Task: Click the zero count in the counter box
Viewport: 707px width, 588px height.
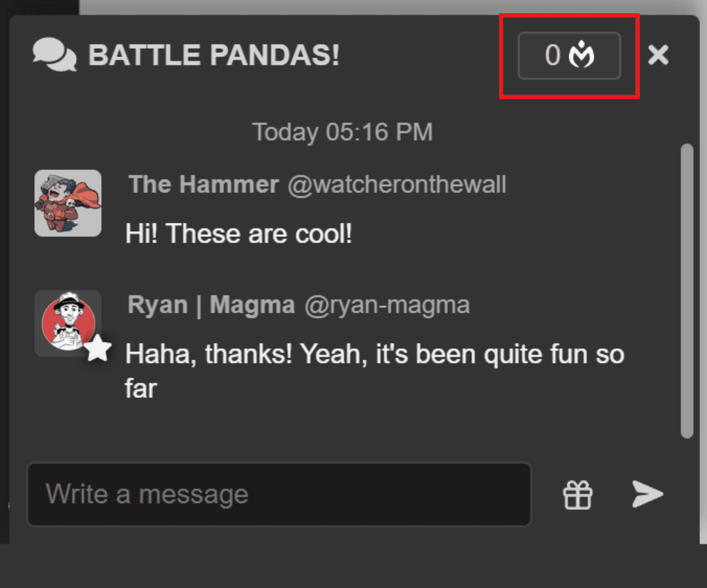Action: 552,55
